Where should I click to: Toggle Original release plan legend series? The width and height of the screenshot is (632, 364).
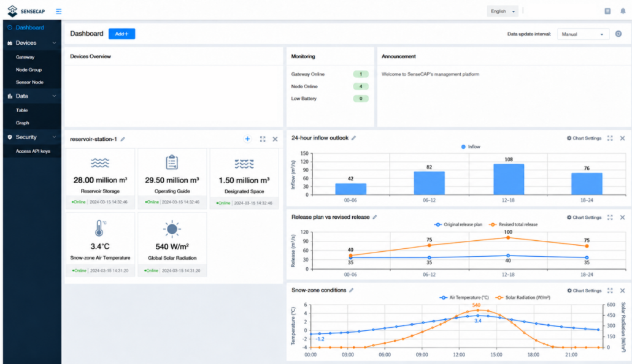458,225
